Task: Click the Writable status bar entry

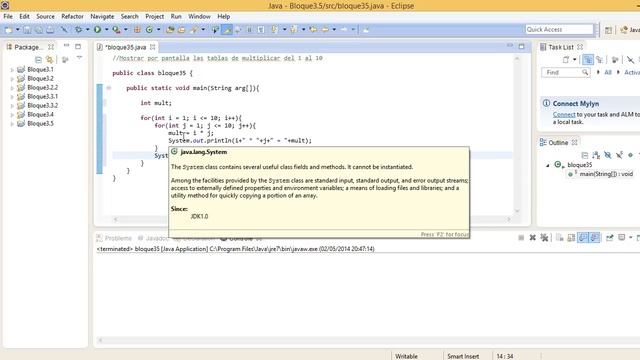Action: pos(406,356)
